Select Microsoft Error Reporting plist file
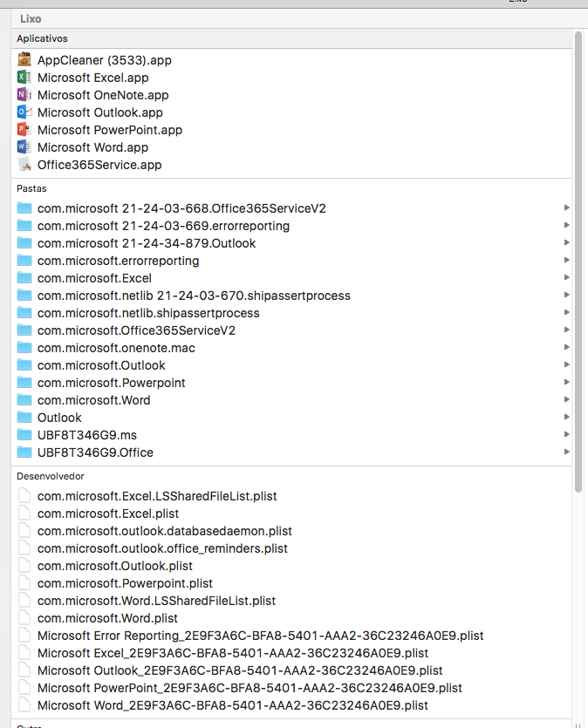Image resolution: width=588 pixels, height=728 pixels. coord(260,636)
